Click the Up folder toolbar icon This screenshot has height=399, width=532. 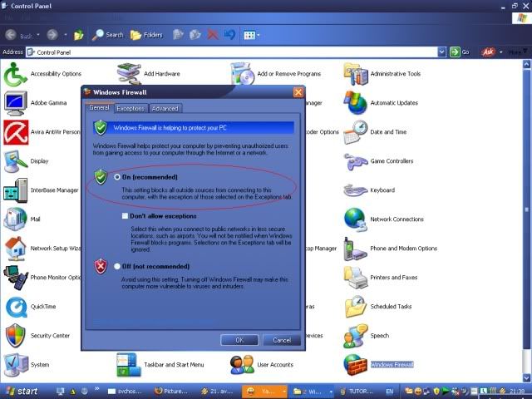(x=79, y=35)
